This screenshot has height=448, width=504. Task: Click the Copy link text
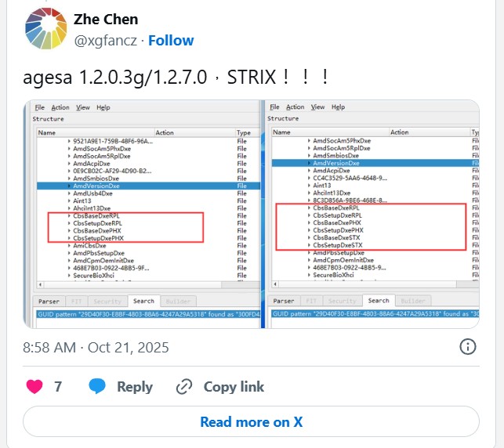(234, 387)
